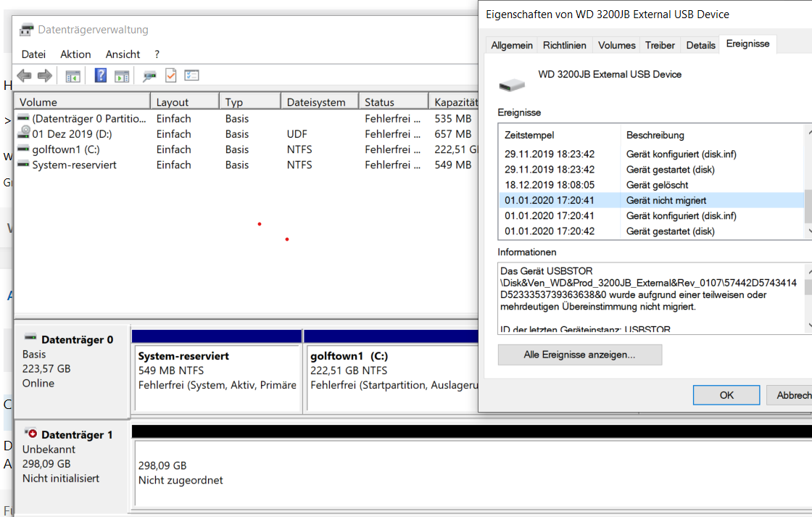Open the Ansicht menu

pos(123,54)
